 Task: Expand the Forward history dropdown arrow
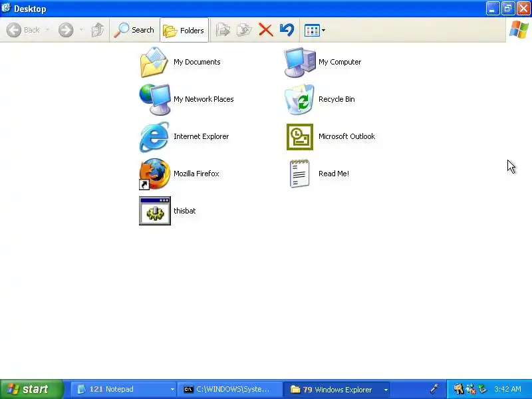point(82,30)
